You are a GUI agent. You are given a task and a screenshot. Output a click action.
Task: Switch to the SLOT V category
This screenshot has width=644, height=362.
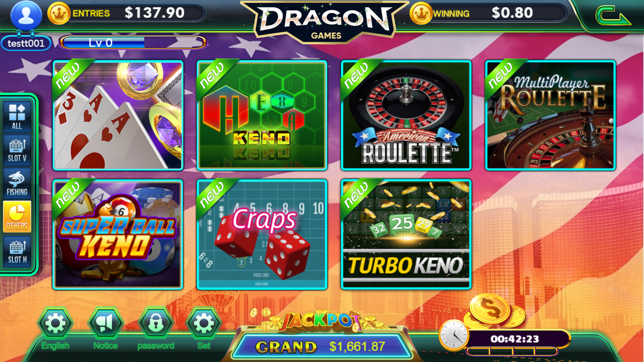coord(17,150)
